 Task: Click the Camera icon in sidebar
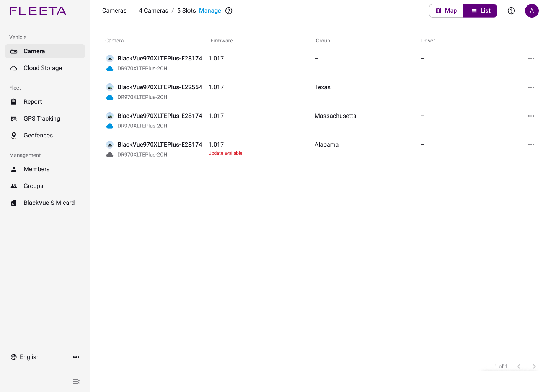[14, 51]
